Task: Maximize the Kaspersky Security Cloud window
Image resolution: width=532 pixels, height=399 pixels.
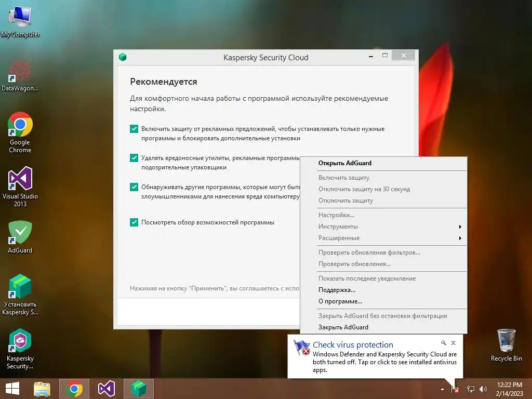Action: 385,55
